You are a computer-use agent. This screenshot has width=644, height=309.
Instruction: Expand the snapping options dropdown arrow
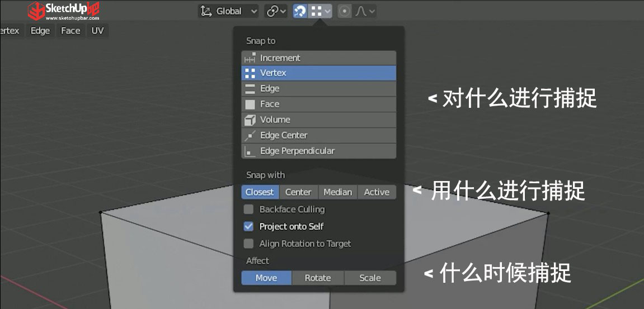click(327, 12)
